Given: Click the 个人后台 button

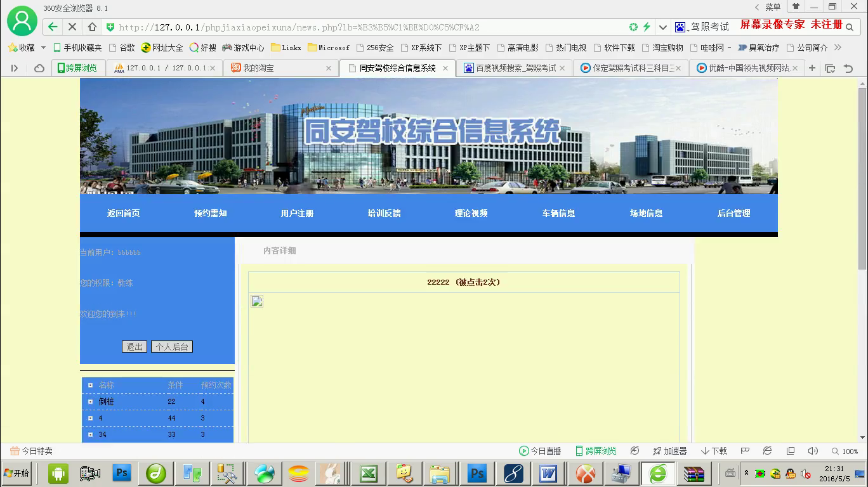Looking at the screenshot, I should tap(171, 347).
